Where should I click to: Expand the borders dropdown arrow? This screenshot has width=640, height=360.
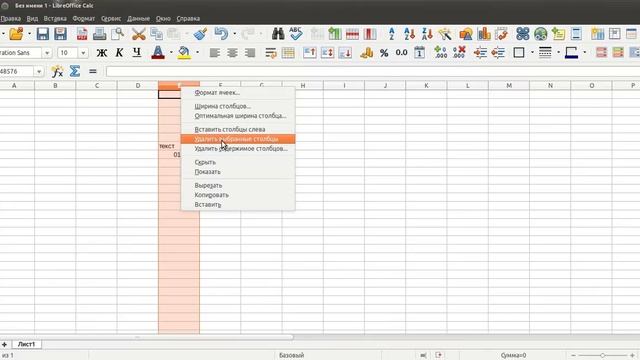pyautogui.click(x=532, y=53)
